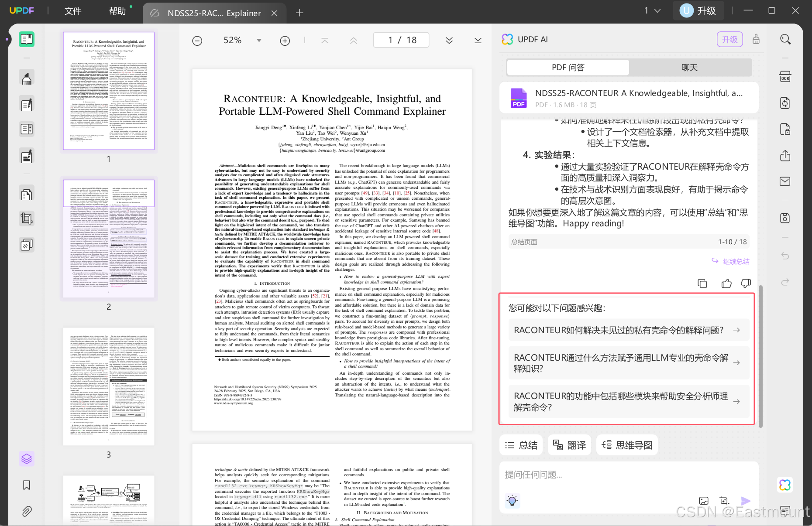This screenshot has height=526, width=812.
Task: Click the page number input field
Action: tap(401, 40)
